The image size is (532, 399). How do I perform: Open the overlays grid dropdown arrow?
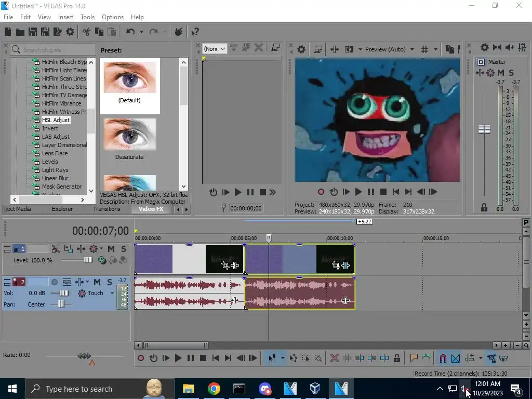click(x=435, y=49)
